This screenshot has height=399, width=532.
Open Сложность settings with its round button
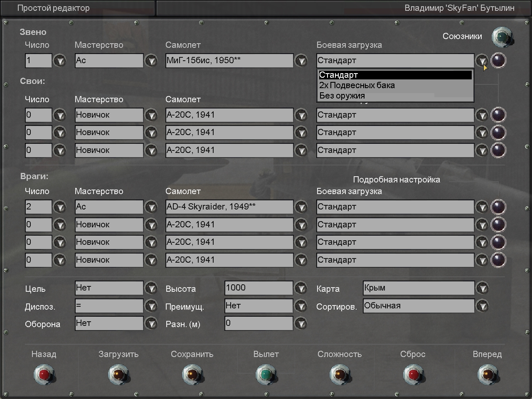point(340,374)
